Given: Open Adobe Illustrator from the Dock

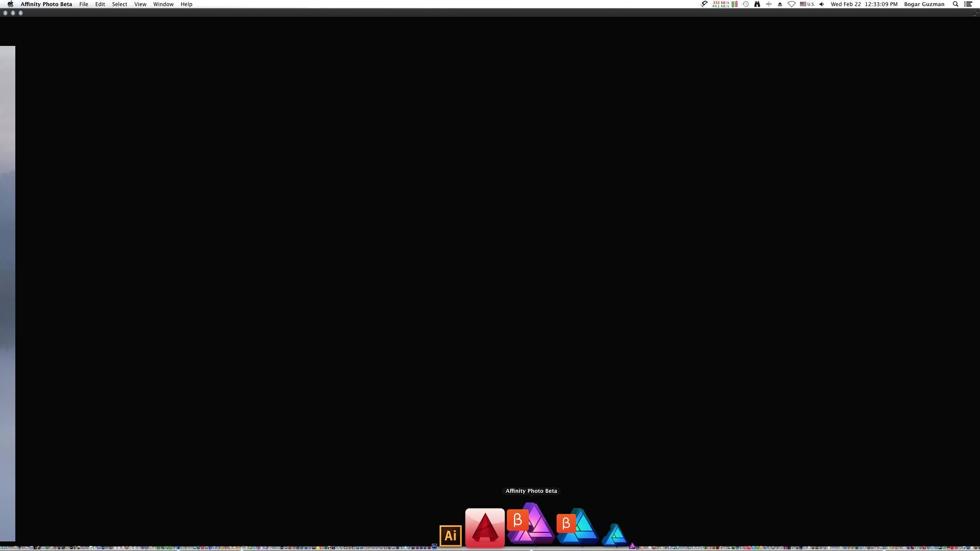Looking at the screenshot, I should 450,536.
